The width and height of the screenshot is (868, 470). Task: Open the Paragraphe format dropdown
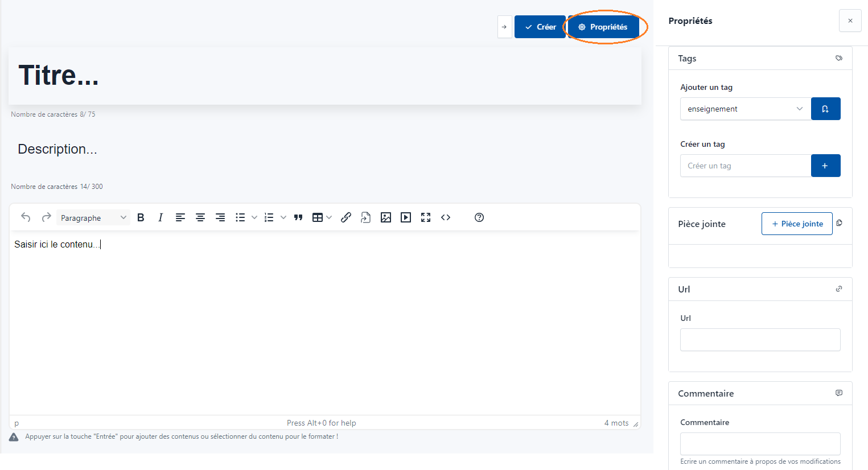coord(93,217)
